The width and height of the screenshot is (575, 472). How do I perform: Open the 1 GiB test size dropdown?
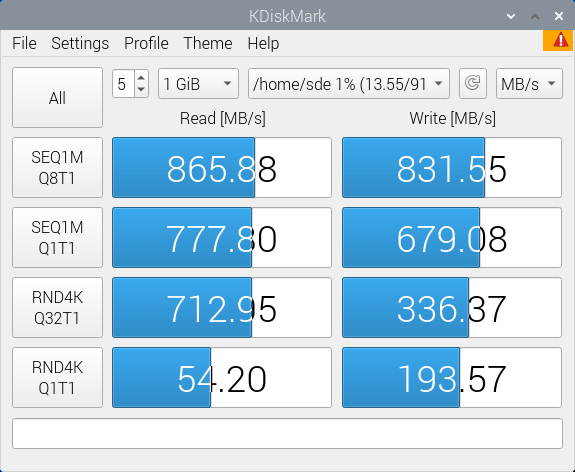[198, 84]
